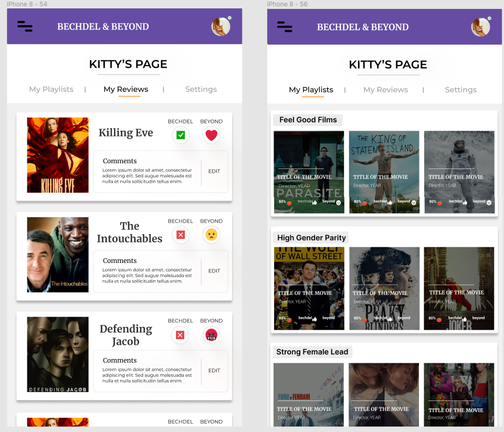Click Comments heading in Killing Eve review
504x432 pixels.
tap(120, 161)
